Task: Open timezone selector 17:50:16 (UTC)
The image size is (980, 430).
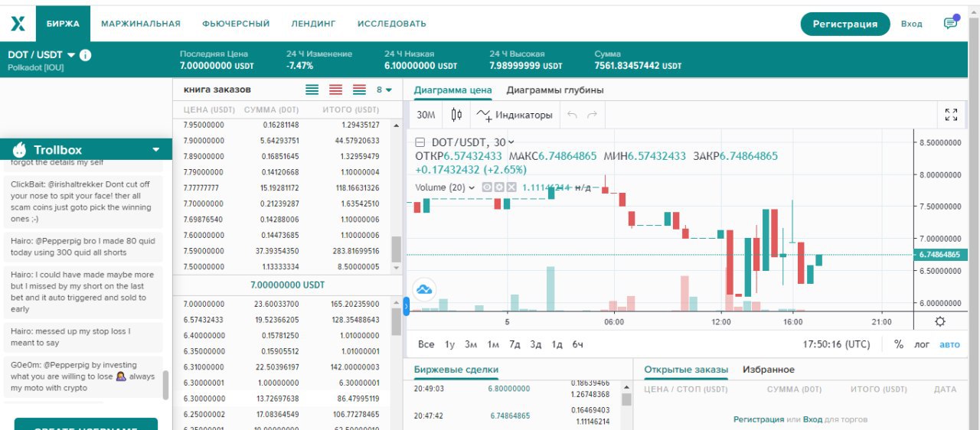Action: tap(837, 344)
